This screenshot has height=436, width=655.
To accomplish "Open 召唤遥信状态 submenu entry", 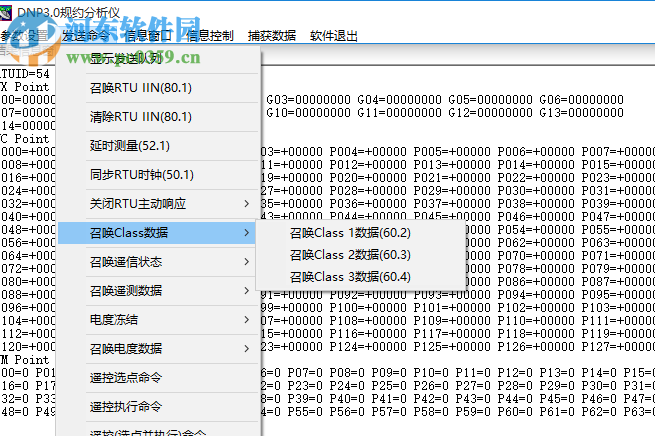I will point(158,262).
